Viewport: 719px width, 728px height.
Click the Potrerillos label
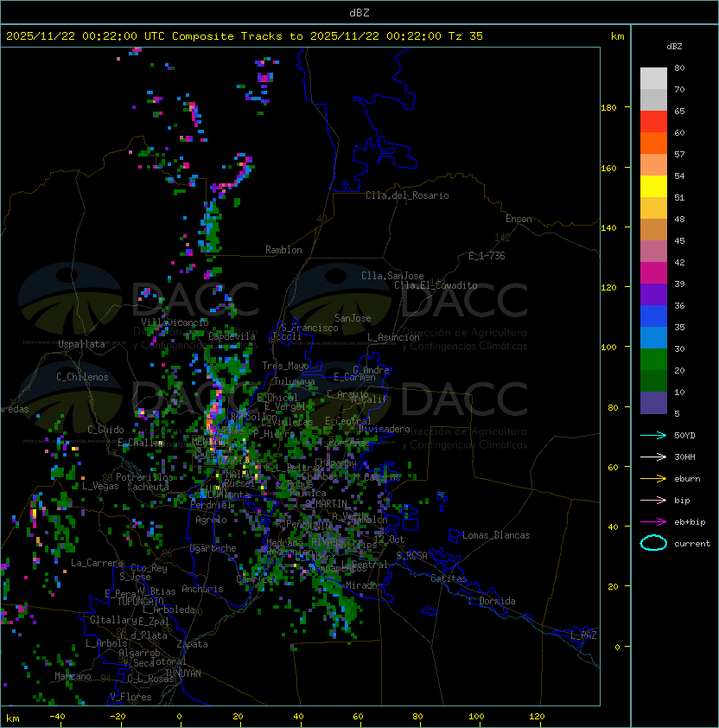(x=144, y=477)
